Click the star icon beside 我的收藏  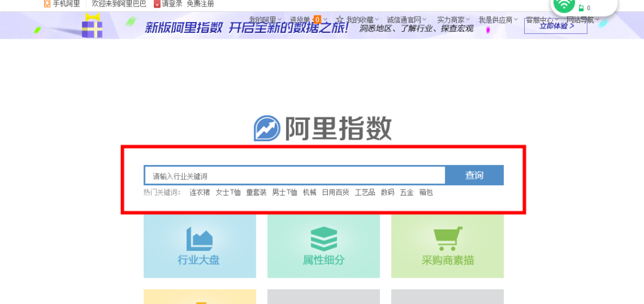340,19
